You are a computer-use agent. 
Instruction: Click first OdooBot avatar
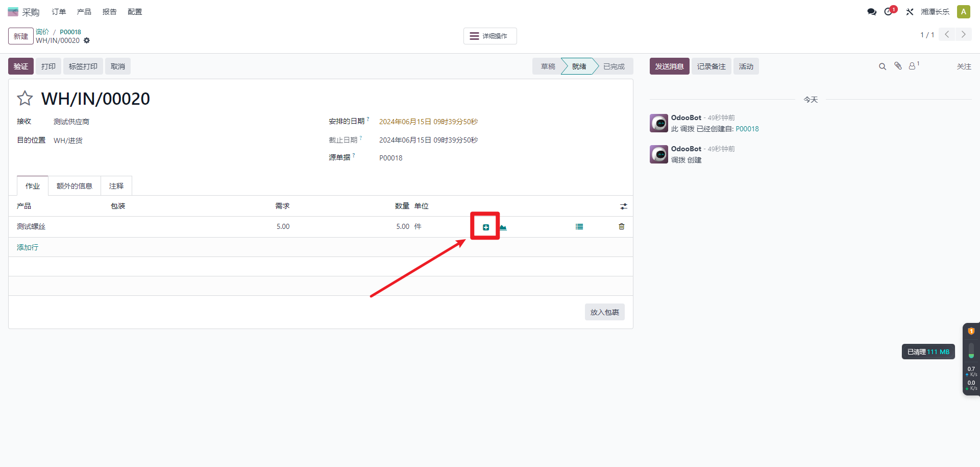(x=659, y=123)
